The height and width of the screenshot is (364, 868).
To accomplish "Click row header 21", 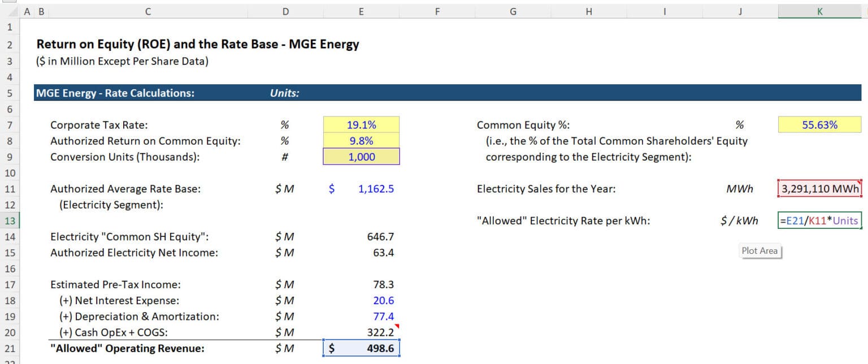I will pyautogui.click(x=10, y=348).
